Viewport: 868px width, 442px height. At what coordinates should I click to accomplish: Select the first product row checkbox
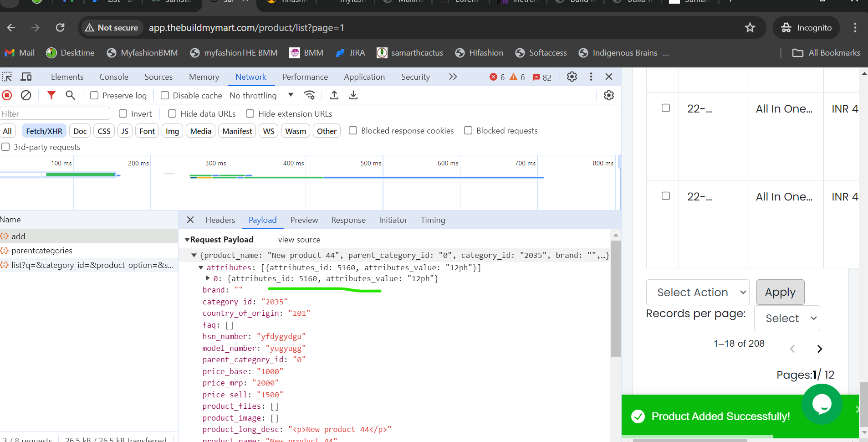point(666,108)
